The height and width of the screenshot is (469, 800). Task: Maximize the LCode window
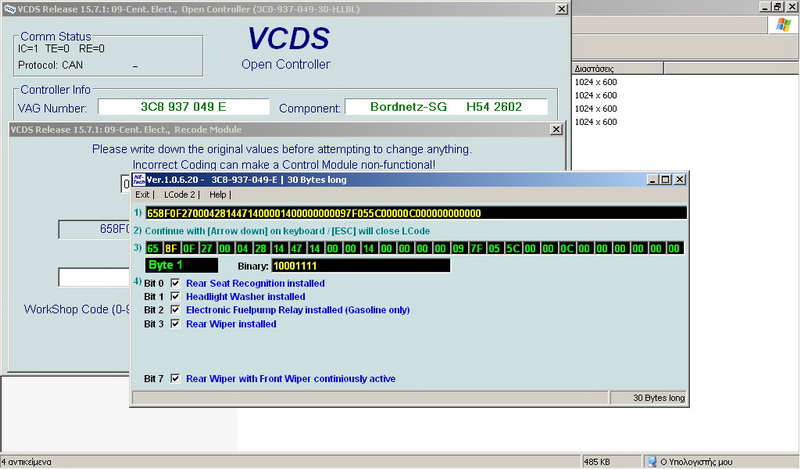click(665, 180)
